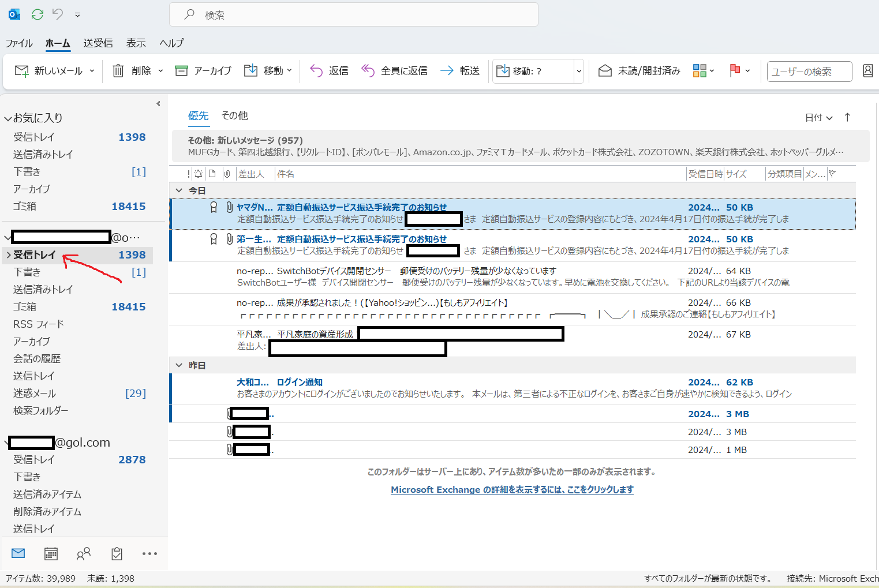Click the Forward icon
Viewport: 879px width, 588px height.
pos(447,70)
